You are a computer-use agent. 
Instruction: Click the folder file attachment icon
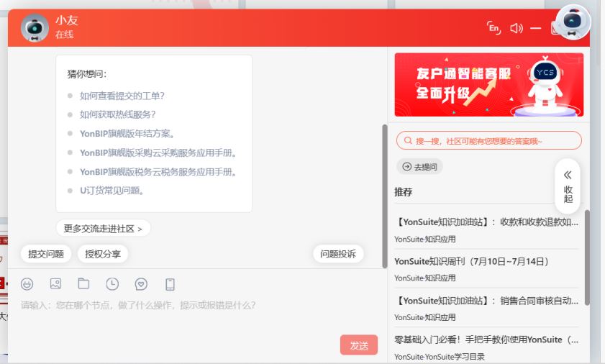pos(83,283)
